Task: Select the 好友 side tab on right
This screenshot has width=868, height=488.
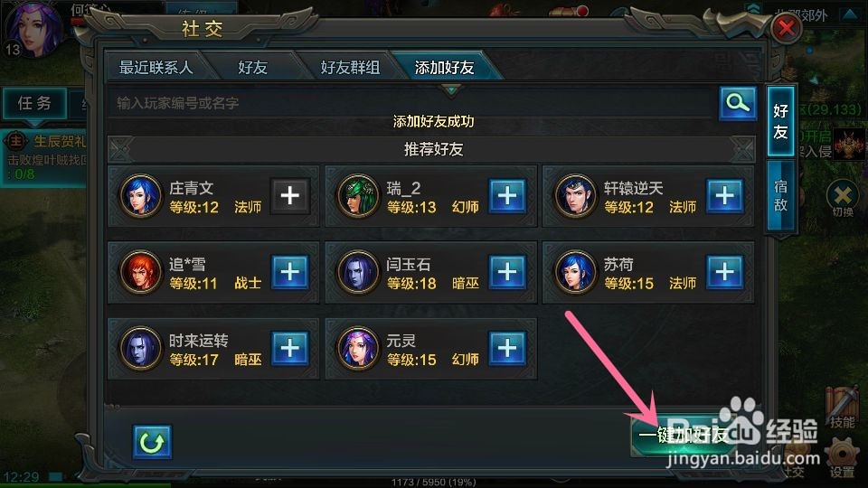Action: 780,121
